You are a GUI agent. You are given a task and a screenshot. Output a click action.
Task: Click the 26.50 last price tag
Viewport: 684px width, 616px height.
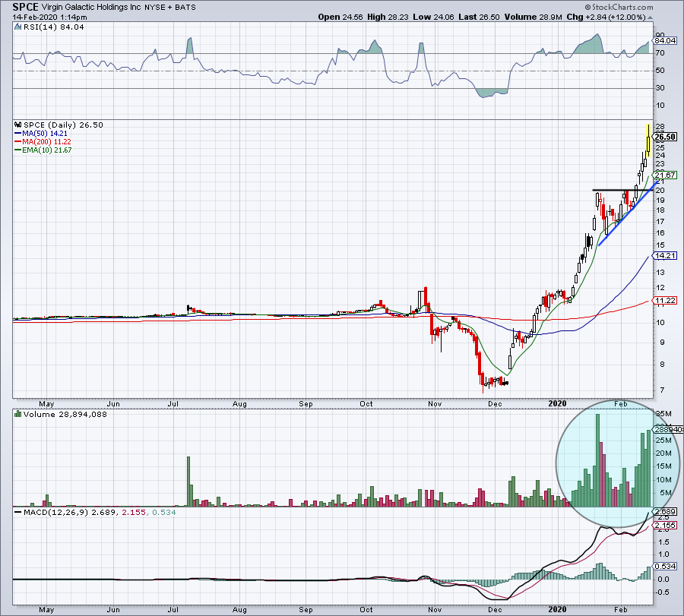(x=666, y=137)
